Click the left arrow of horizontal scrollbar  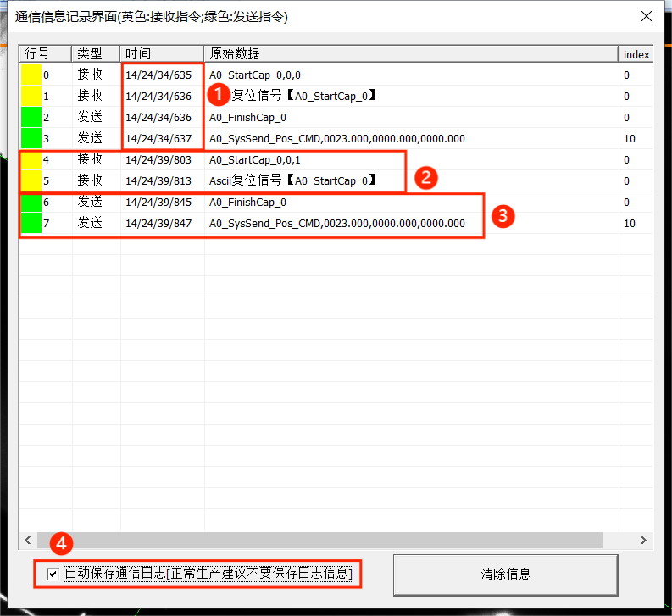coord(26,540)
